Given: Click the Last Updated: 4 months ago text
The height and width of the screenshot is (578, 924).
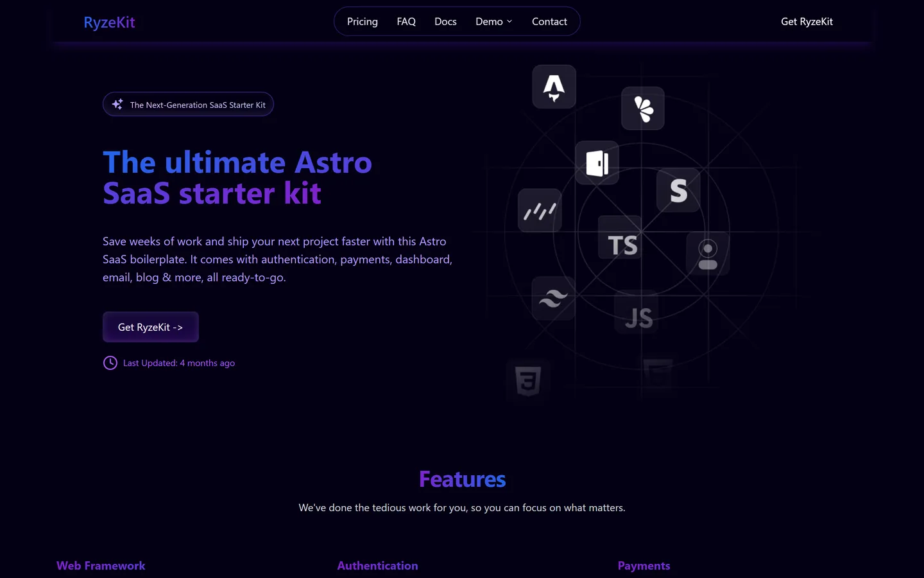Looking at the screenshot, I should click(179, 363).
